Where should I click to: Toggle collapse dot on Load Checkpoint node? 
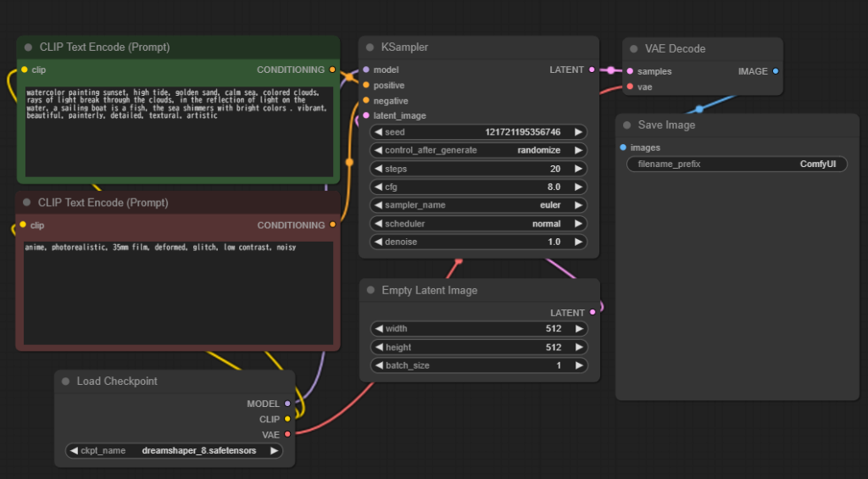[65, 382]
